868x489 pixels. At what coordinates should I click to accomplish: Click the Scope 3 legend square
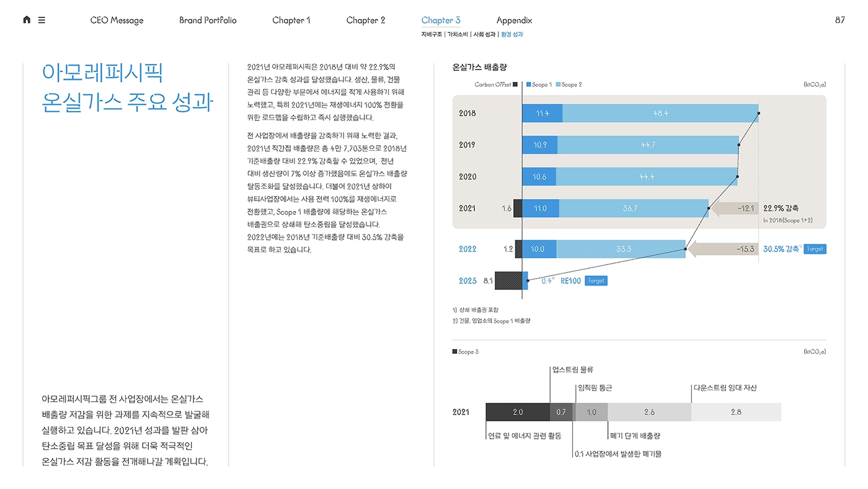(x=454, y=352)
